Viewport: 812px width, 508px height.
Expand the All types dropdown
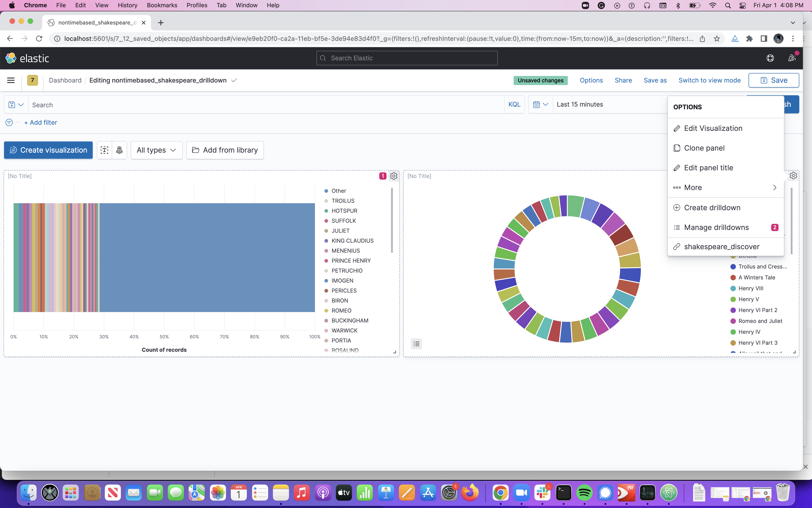(156, 150)
